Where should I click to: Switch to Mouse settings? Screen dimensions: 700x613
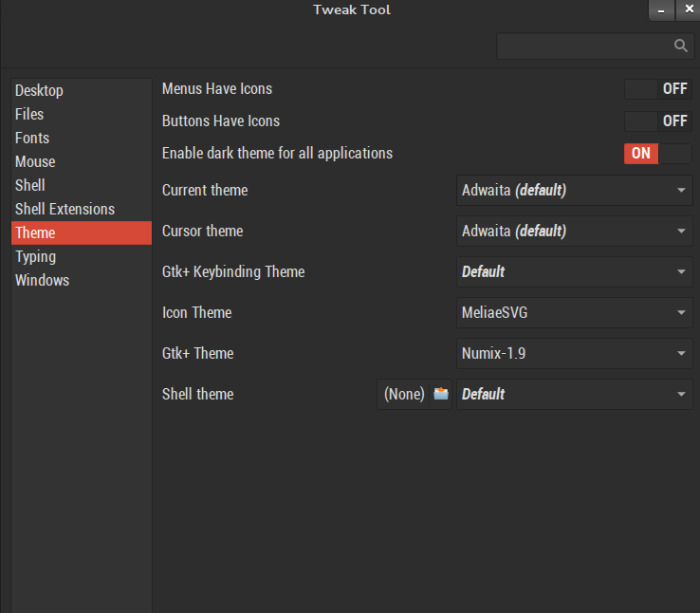pos(82,161)
